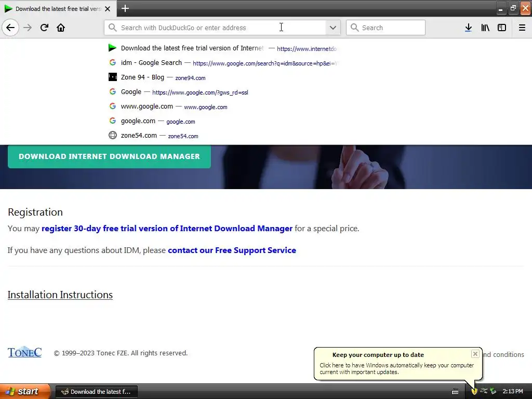The height and width of the screenshot is (399, 532).
Task: Reload the current page
Action: pyautogui.click(x=44, y=28)
